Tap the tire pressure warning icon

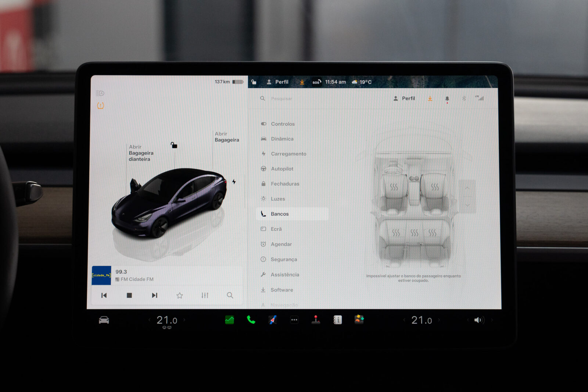pyautogui.click(x=100, y=106)
